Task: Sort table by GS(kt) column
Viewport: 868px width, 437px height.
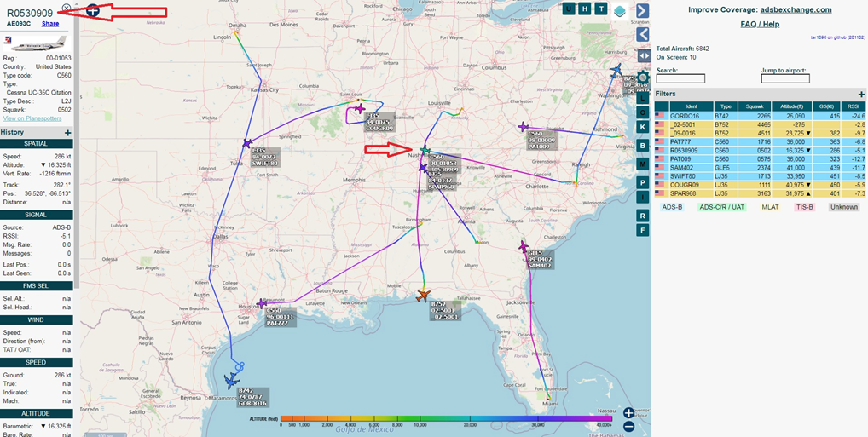Action: click(826, 106)
